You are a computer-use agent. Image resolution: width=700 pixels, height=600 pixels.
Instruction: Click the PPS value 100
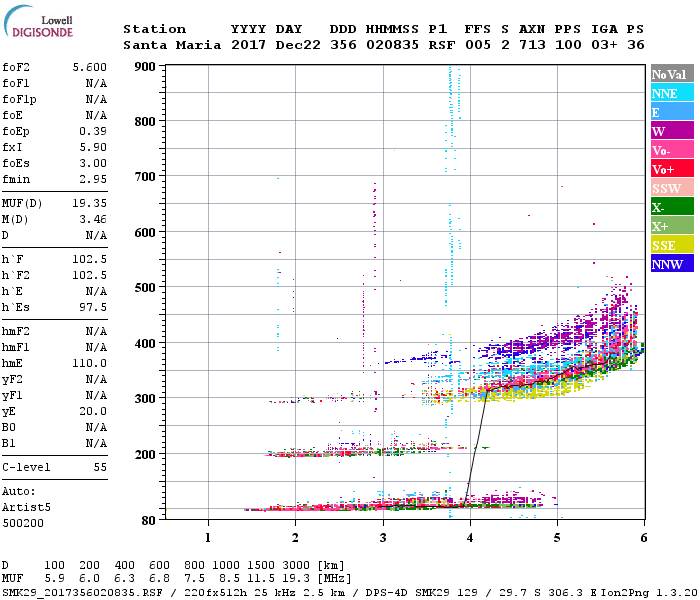tap(568, 45)
